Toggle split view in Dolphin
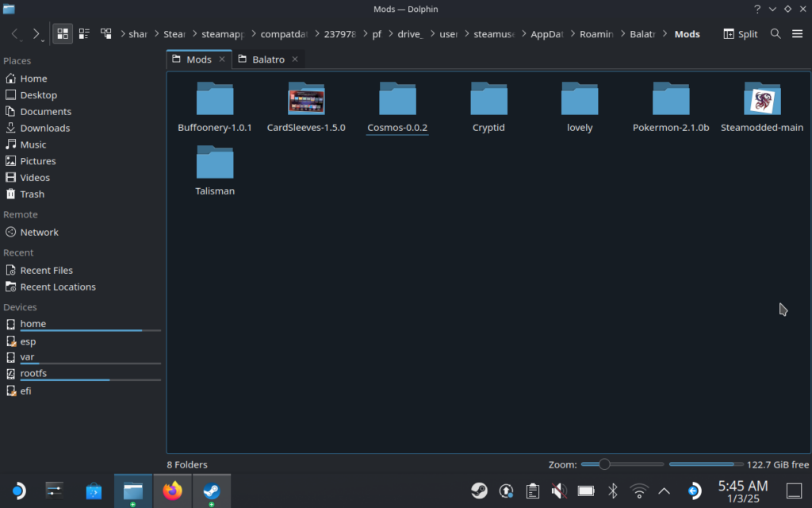The height and width of the screenshot is (508, 812). (739, 33)
